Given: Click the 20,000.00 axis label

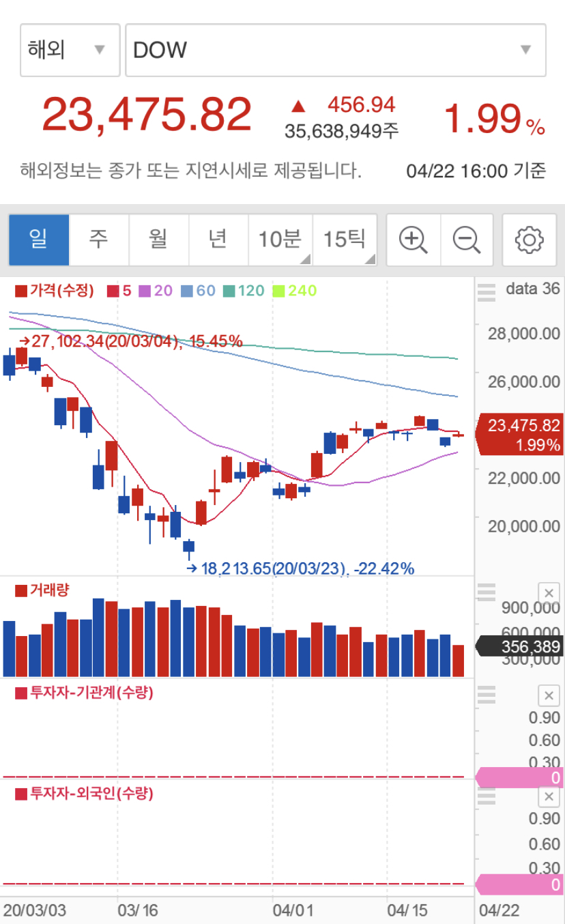Looking at the screenshot, I should (x=524, y=526).
